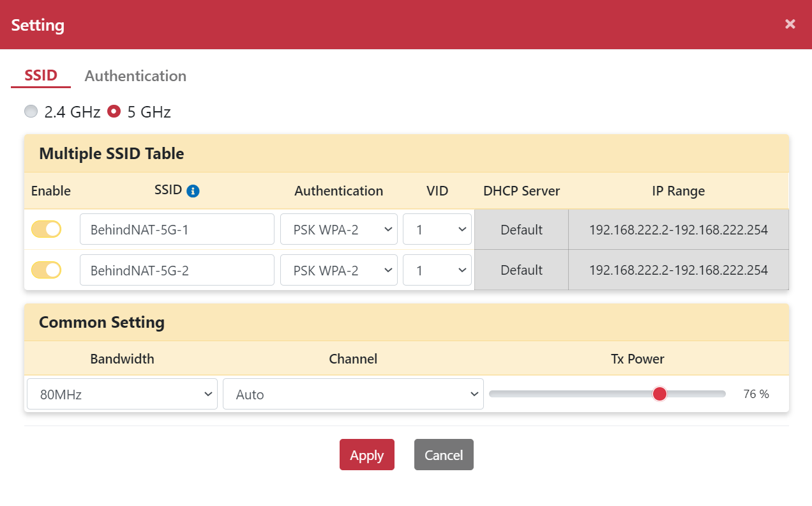Switch to the Authentication tab
The width and height of the screenshot is (812, 506).
pyautogui.click(x=135, y=76)
